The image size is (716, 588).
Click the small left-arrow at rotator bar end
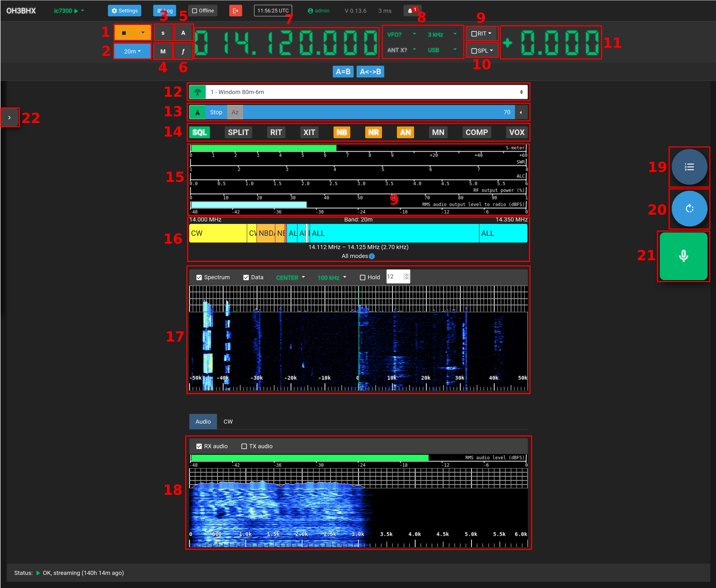(521, 112)
